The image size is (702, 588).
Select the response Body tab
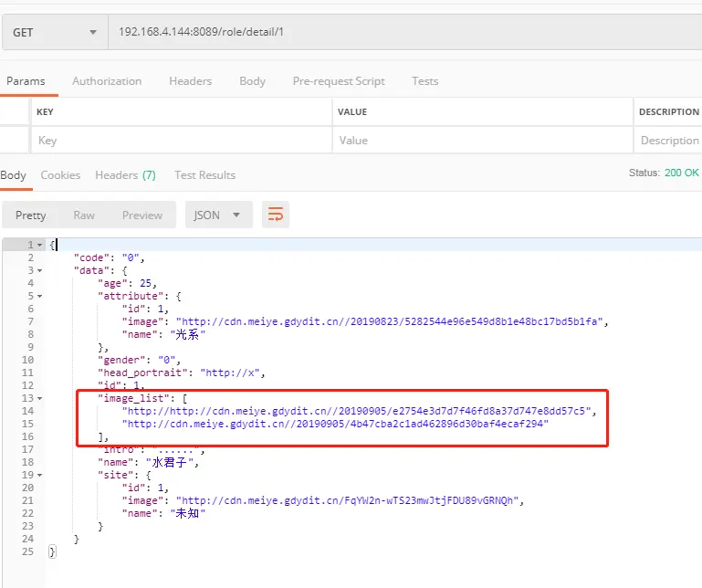point(14,175)
